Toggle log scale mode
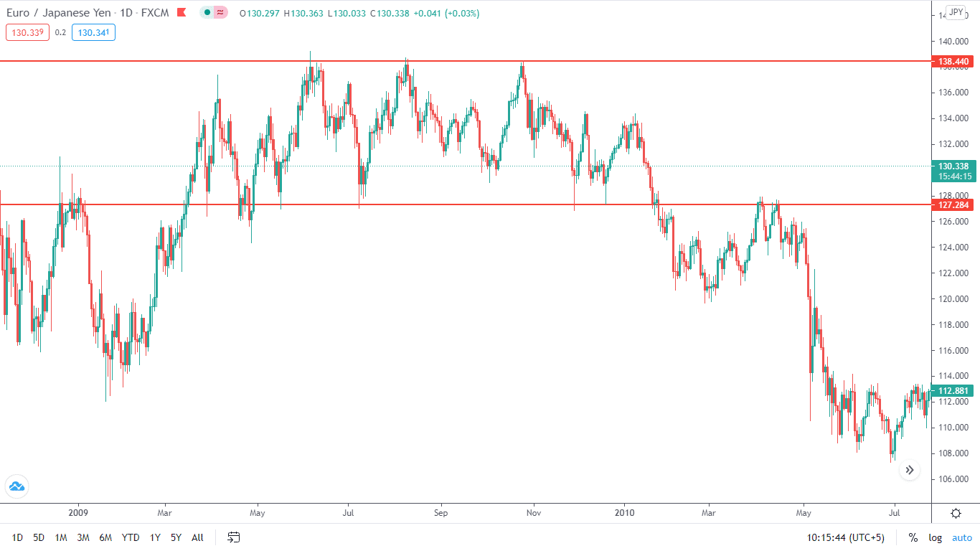This screenshot has width=980, height=551. coord(936,537)
